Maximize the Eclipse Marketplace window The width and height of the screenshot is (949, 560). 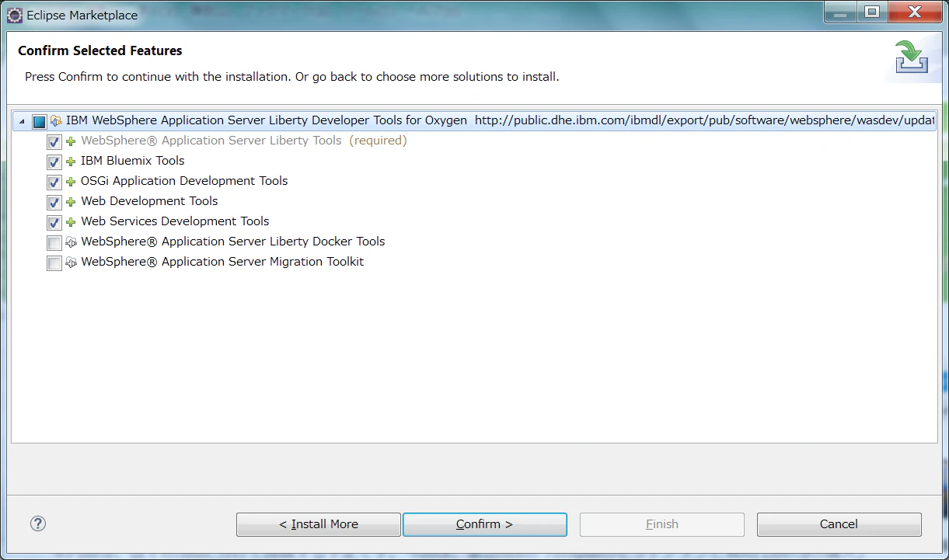(x=872, y=12)
